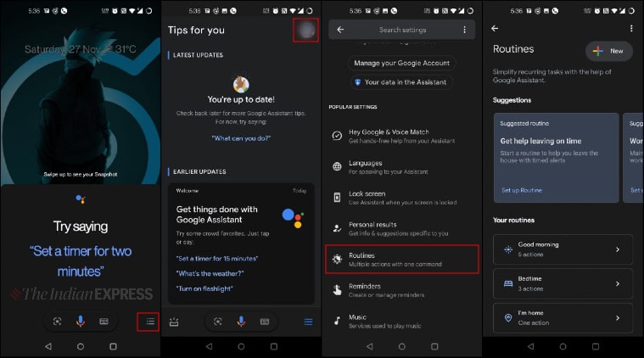The image size is (644, 358).
Task: Open the Music setting
Action: click(x=401, y=321)
